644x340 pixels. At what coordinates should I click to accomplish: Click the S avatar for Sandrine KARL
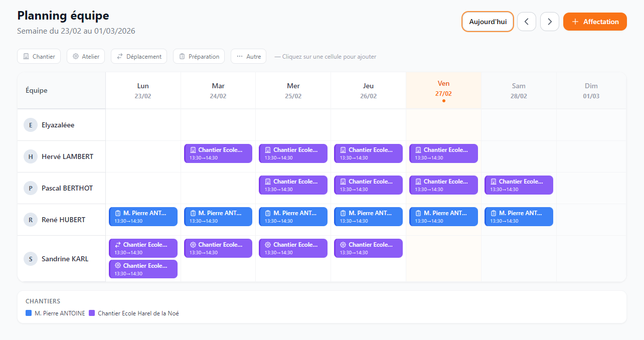point(31,259)
